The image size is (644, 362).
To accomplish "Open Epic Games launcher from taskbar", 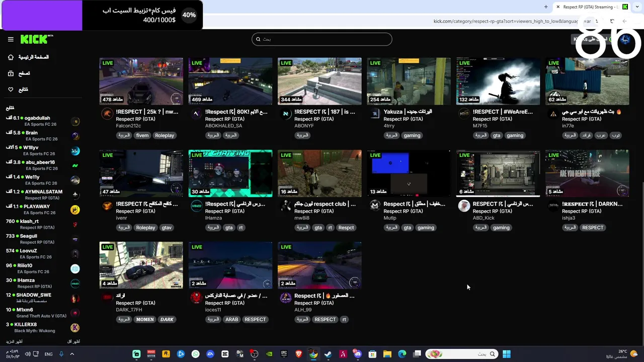I will 284,354.
